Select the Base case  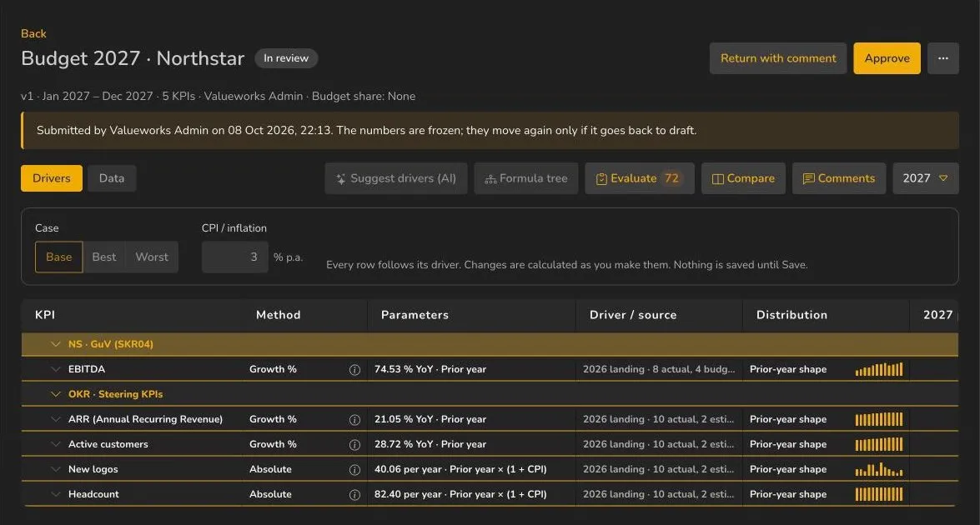(x=58, y=257)
